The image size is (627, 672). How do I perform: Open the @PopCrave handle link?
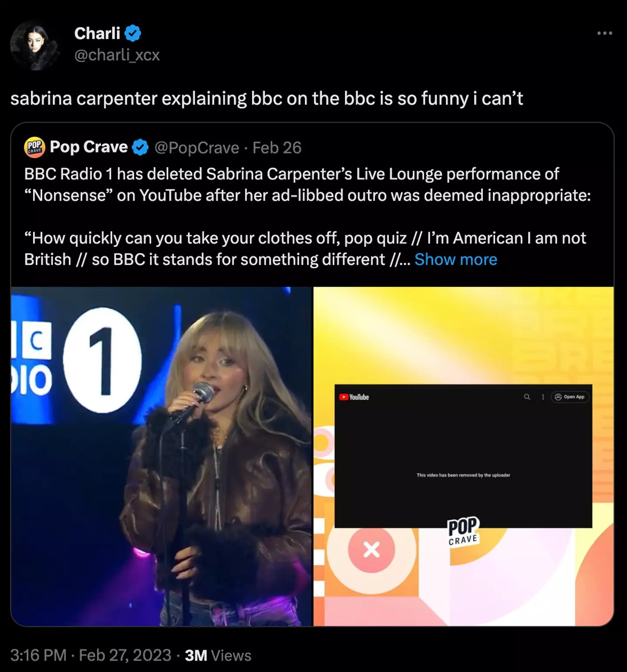(197, 148)
